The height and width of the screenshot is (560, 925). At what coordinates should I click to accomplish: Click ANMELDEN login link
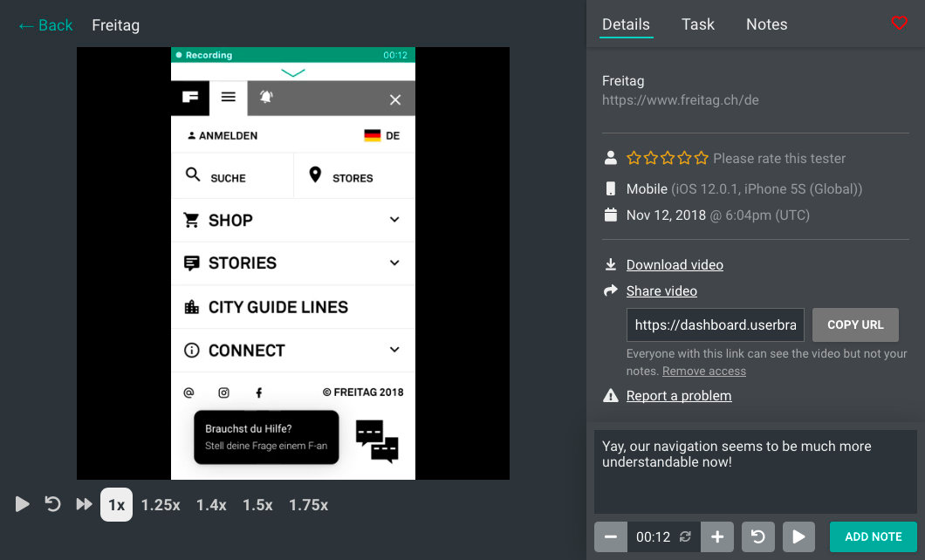coord(223,135)
